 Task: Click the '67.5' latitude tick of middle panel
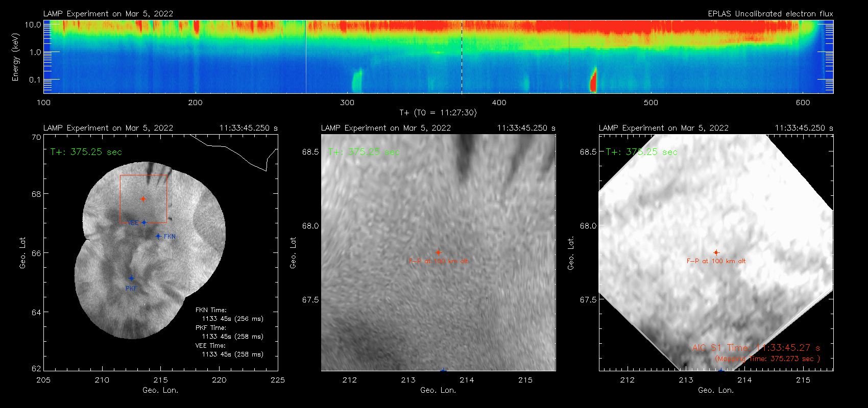pyautogui.click(x=310, y=300)
